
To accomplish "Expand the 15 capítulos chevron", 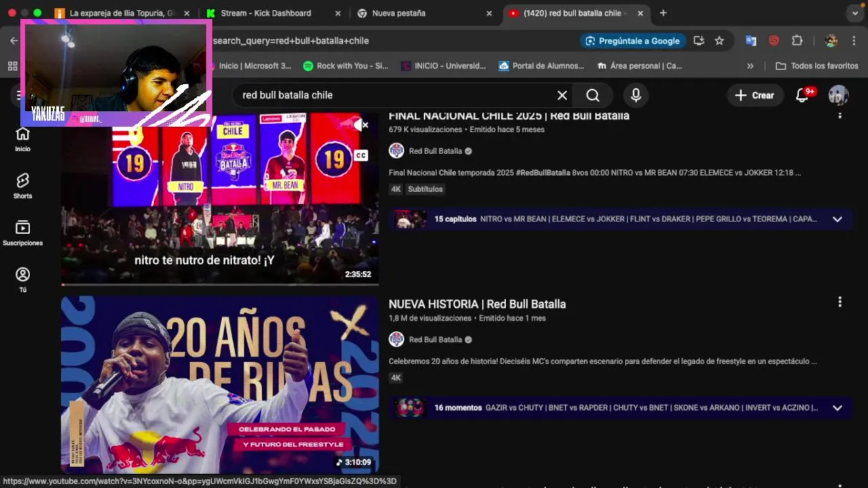I will pos(837,219).
